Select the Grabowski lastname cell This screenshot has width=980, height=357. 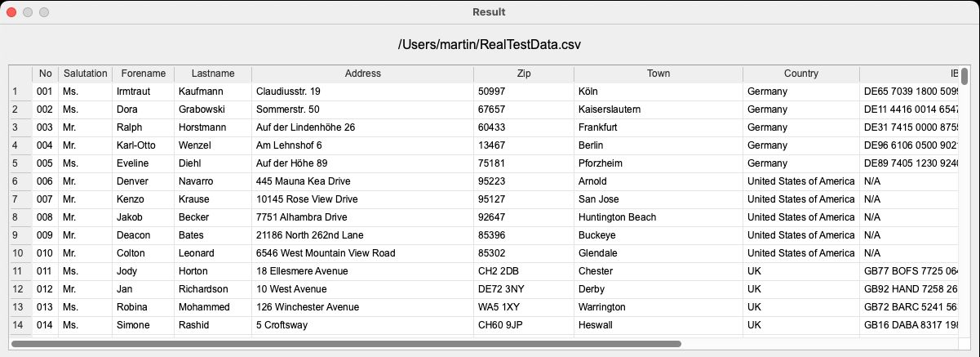point(213,109)
